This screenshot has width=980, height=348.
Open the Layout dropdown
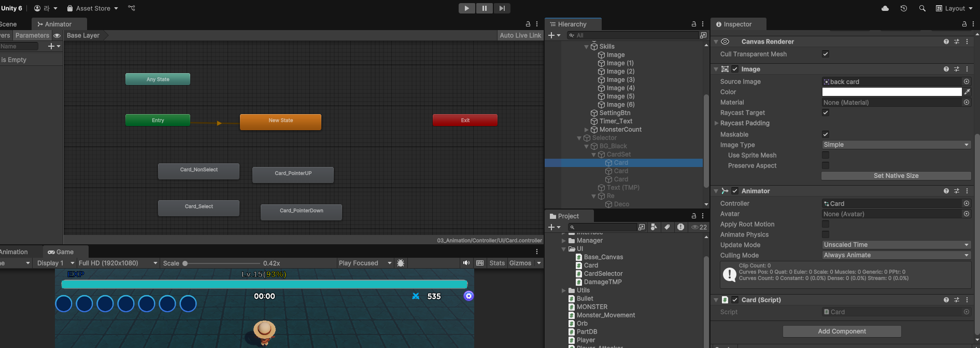point(954,8)
